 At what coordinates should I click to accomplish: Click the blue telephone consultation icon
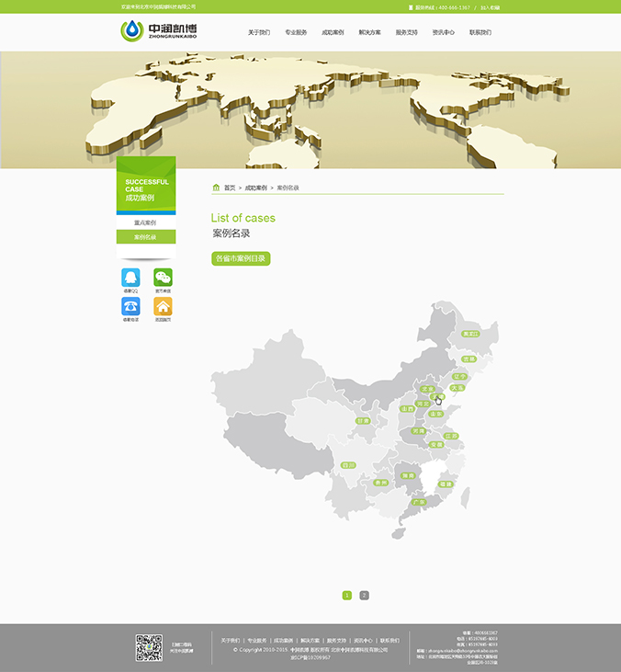130,306
